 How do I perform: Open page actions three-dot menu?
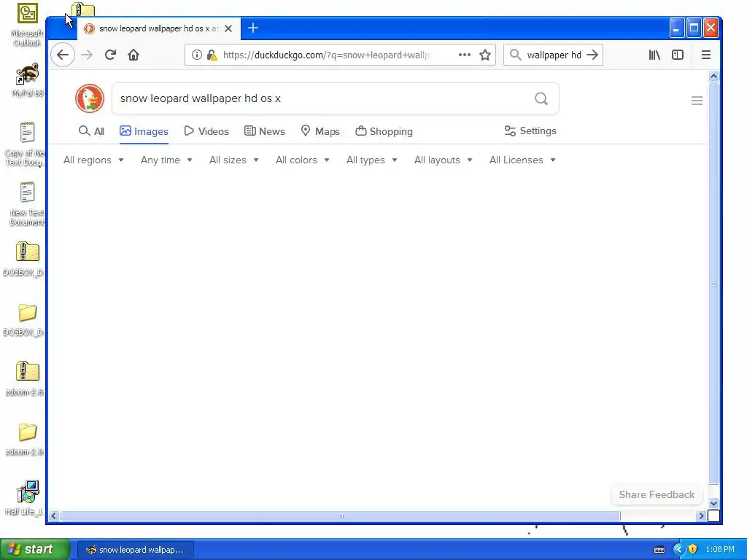click(465, 55)
